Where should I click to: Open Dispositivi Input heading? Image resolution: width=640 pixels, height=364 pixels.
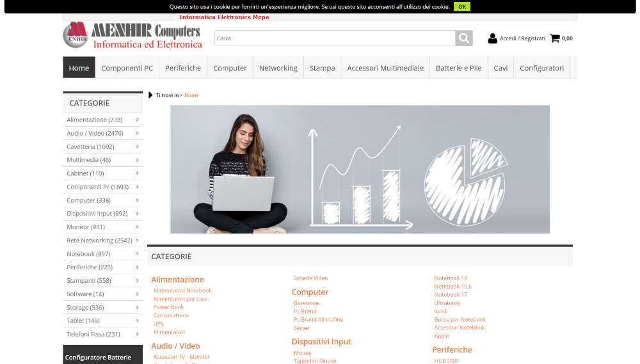tap(321, 342)
